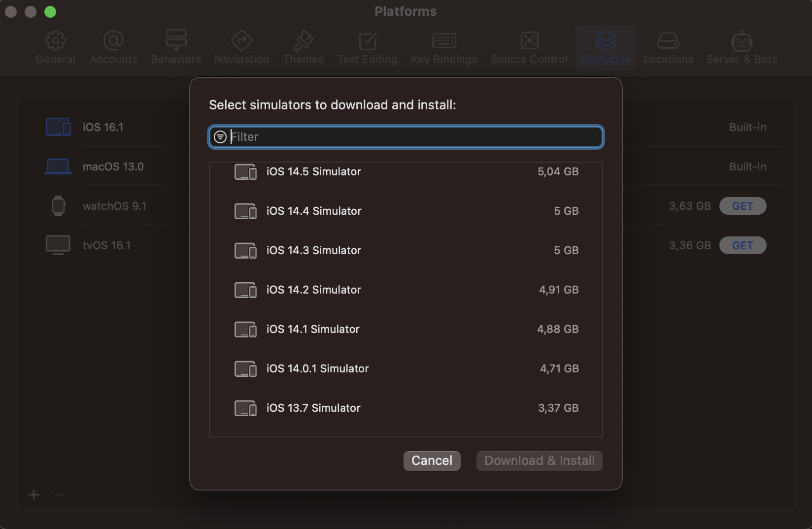The height and width of the screenshot is (529, 812).
Task: Click the 4,71 GB size value
Action: tap(559, 368)
